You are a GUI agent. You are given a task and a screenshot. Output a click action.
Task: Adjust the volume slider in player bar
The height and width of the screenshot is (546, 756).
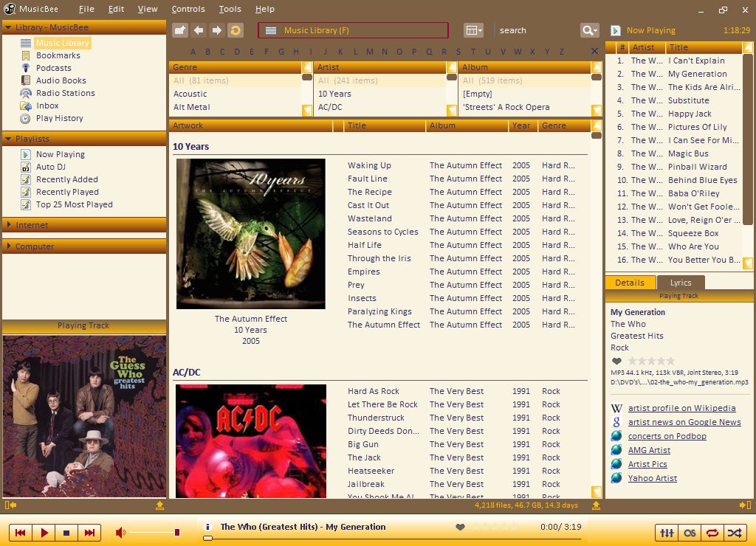pyautogui.click(x=154, y=533)
